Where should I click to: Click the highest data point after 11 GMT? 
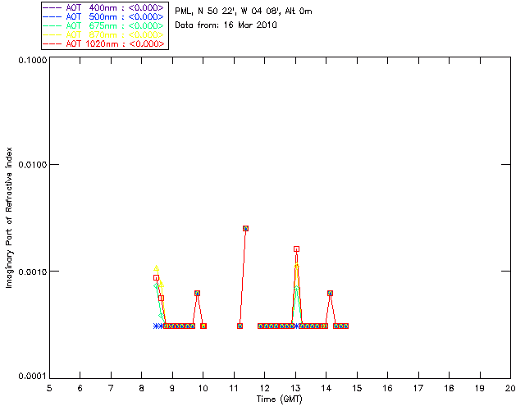point(245,228)
